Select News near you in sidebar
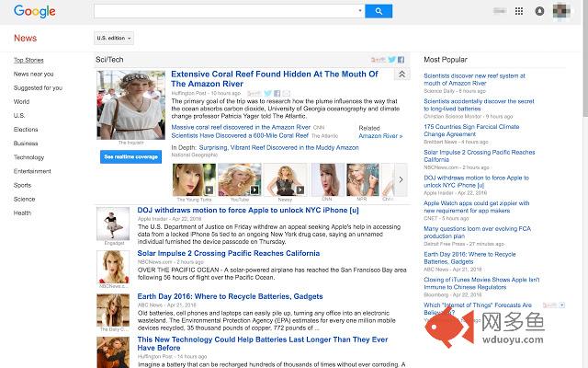 pos(33,74)
